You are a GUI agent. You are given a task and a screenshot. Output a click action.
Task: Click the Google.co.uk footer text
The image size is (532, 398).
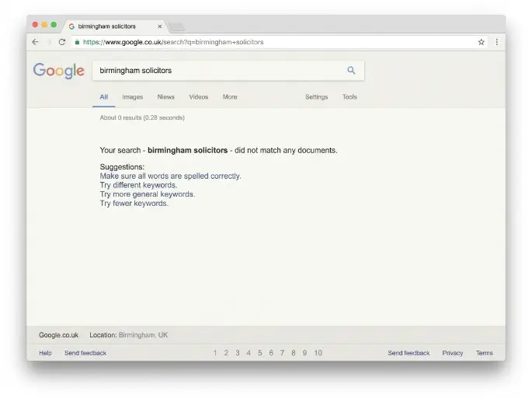(x=59, y=335)
